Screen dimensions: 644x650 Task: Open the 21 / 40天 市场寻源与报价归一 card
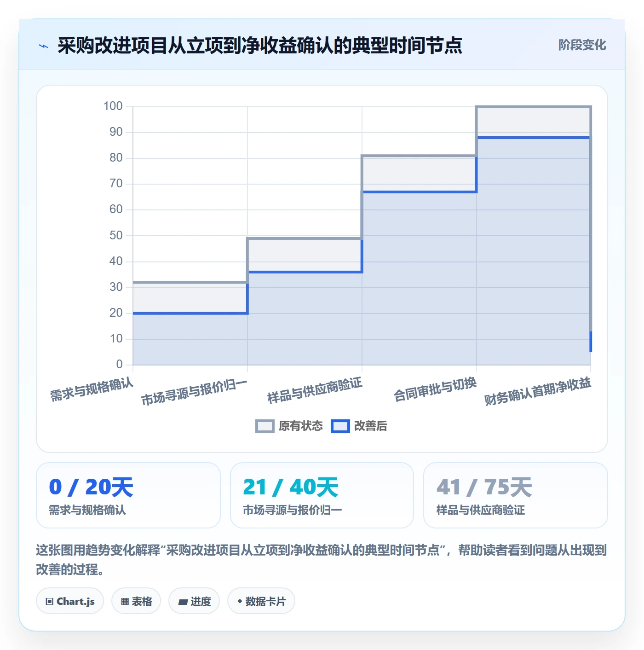(x=322, y=495)
